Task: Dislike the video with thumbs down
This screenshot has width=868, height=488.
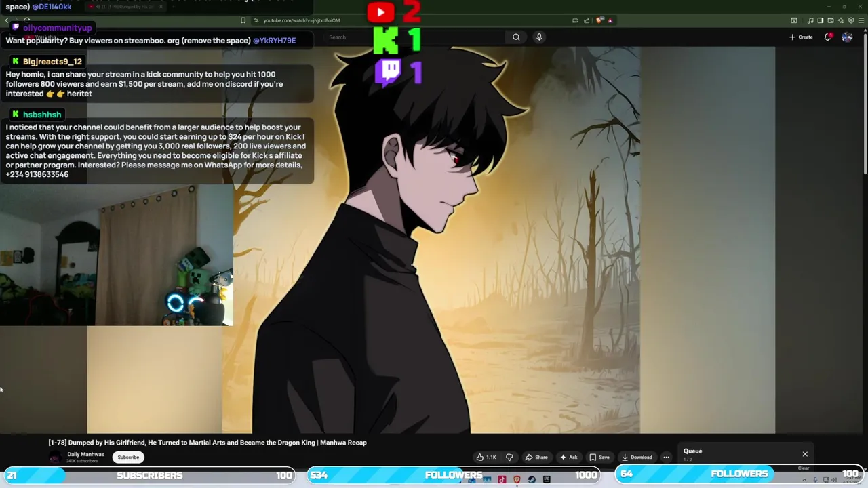Action: click(509, 457)
